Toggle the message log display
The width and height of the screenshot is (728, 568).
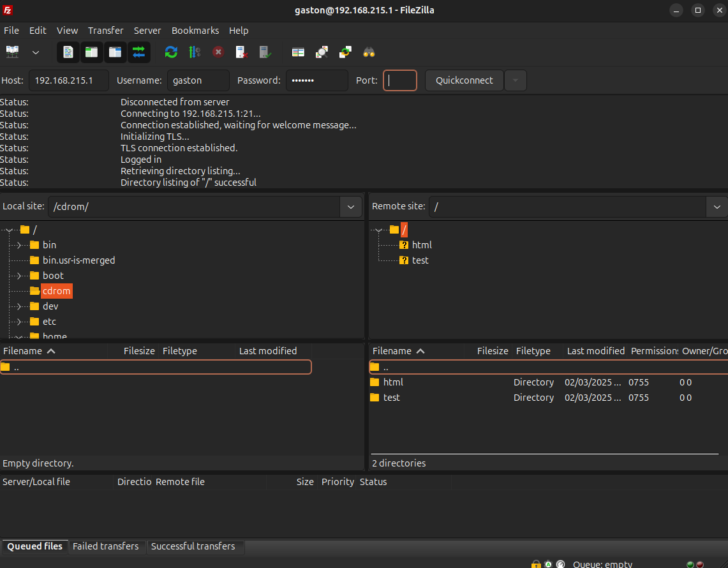[68, 52]
